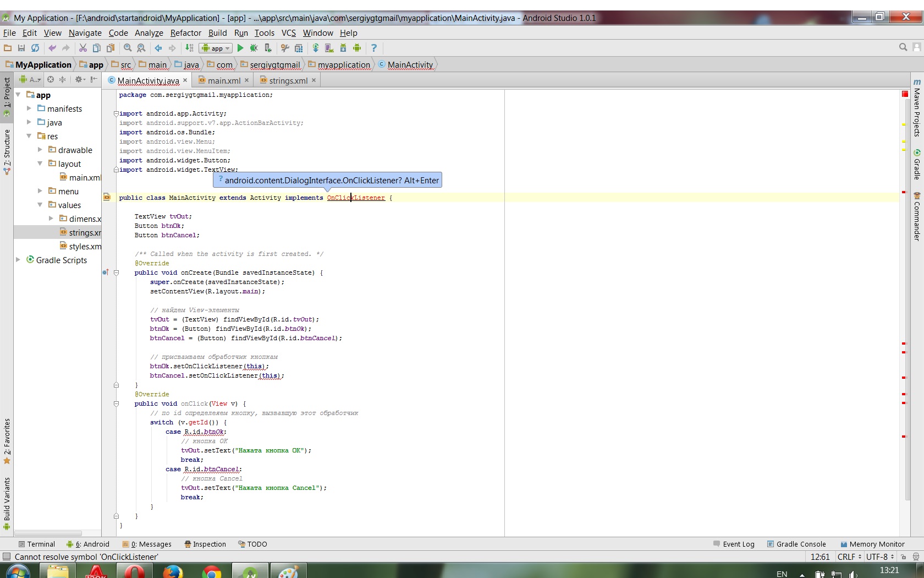The width and height of the screenshot is (924, 578).
Task: Click the Search Everywhere magnifier icon
Action: (x=903, y=47)
